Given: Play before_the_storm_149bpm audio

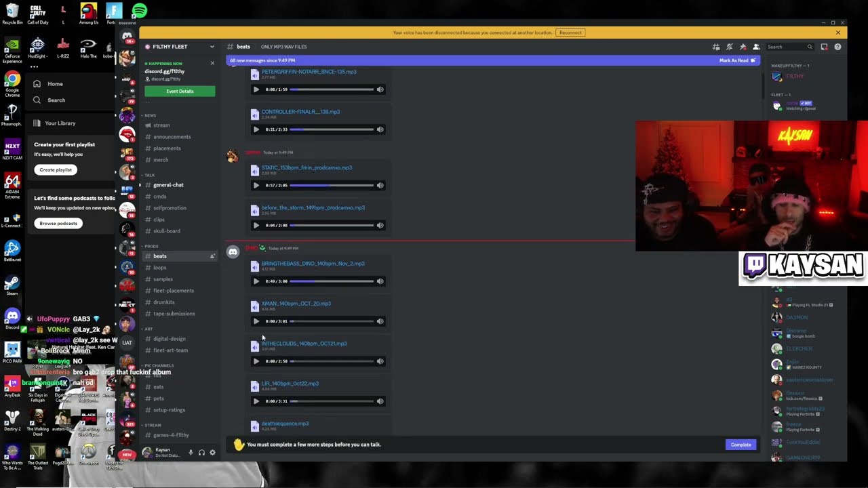Looking at the screenshot, I should [256, 225].
